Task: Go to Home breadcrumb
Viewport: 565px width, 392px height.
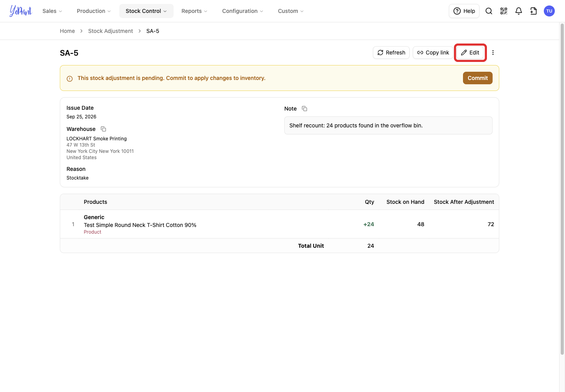Action: pyautogui.click(x=67, y=31)
